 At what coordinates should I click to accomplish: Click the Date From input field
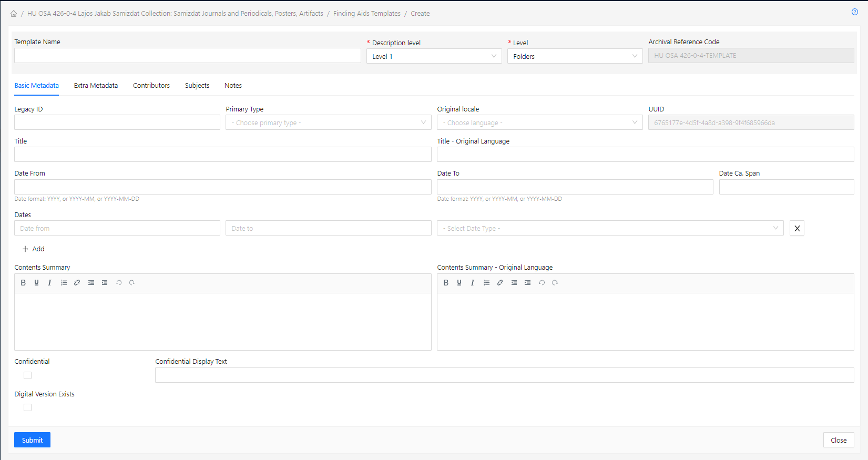coord(223,187)
